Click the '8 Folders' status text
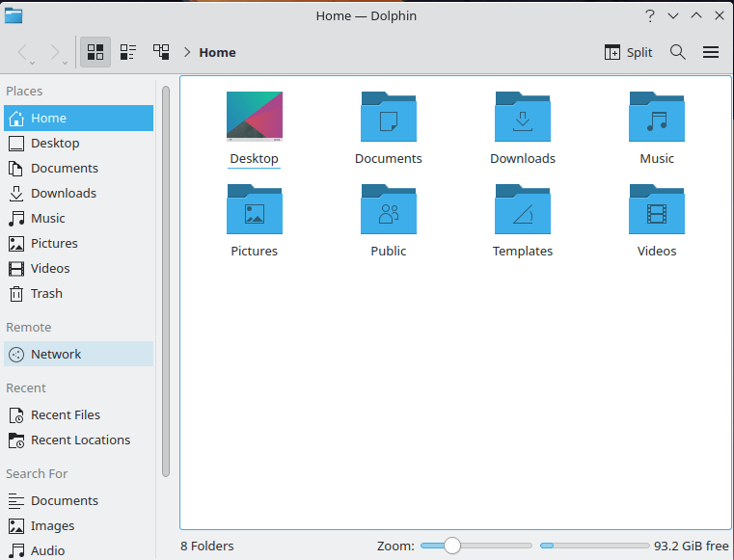734x560 pixels. [207, 546]
